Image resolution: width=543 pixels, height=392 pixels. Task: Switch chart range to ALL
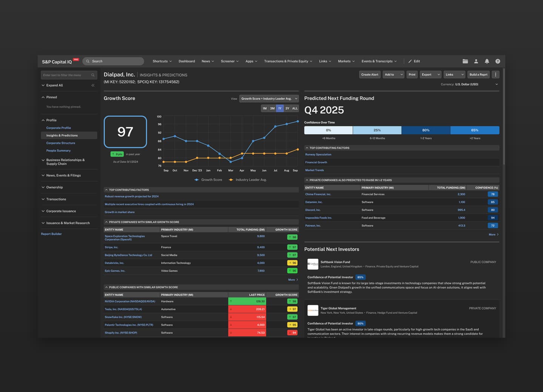295,108
